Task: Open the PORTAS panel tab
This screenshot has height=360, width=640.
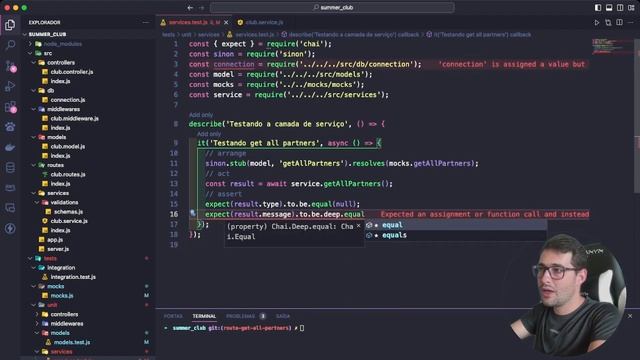Action: pos(173,316)
